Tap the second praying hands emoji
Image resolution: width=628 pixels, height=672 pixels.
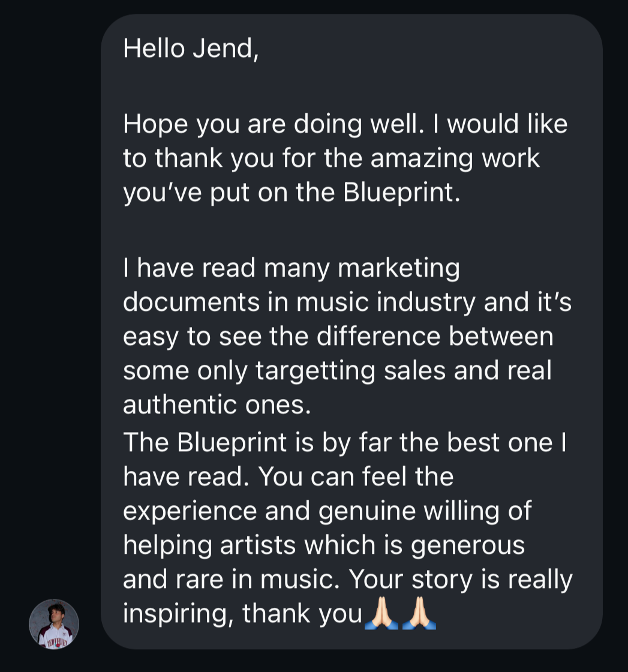419,615
